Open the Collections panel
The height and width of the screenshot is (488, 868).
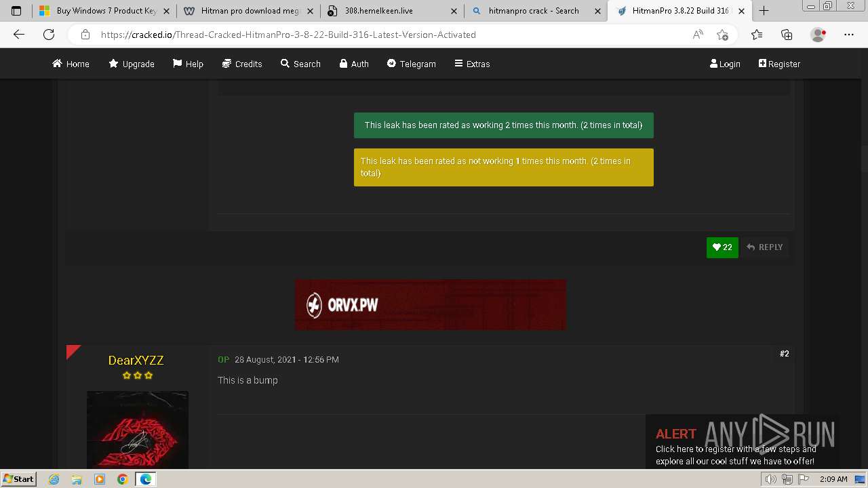(787, 35)
